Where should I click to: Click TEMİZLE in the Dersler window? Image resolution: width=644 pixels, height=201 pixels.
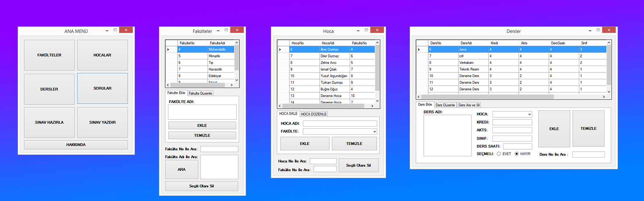[x=588, y=129]
